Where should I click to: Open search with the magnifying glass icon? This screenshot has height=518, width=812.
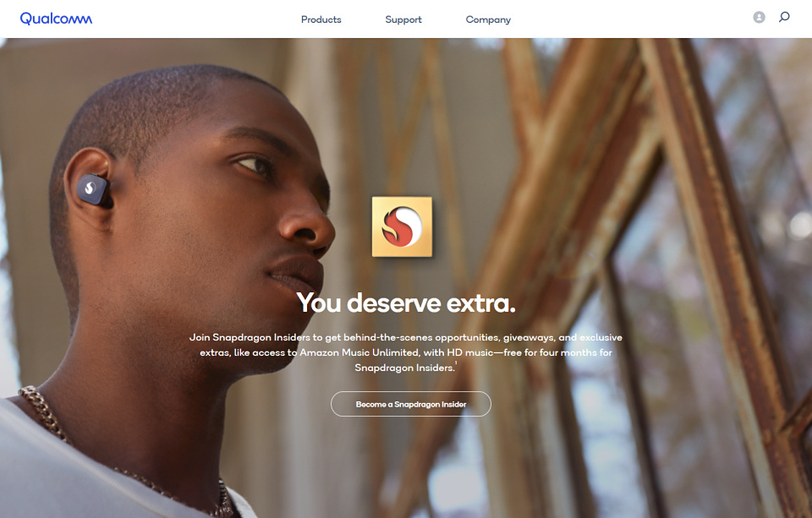[784, 17]
